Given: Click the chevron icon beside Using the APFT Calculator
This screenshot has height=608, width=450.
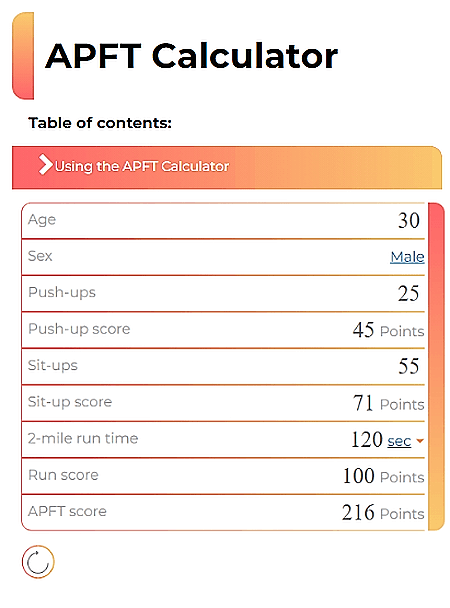Looking at the screenshot, I should [x=45, y=165].
